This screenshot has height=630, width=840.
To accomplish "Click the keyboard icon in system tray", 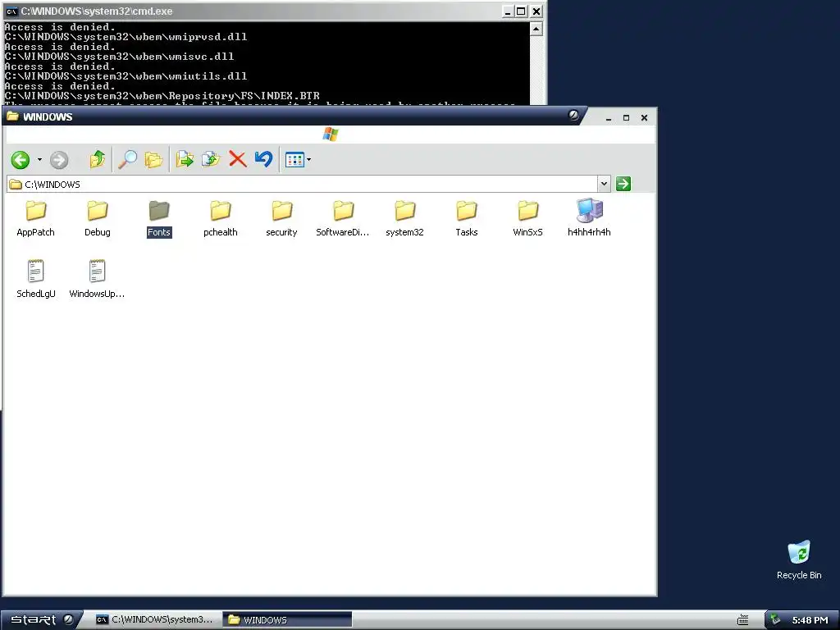I will (742, 620).
